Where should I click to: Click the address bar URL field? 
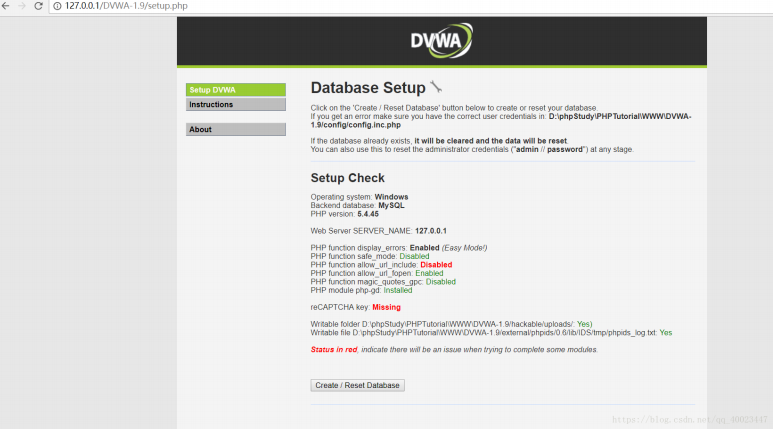(410, 6)
